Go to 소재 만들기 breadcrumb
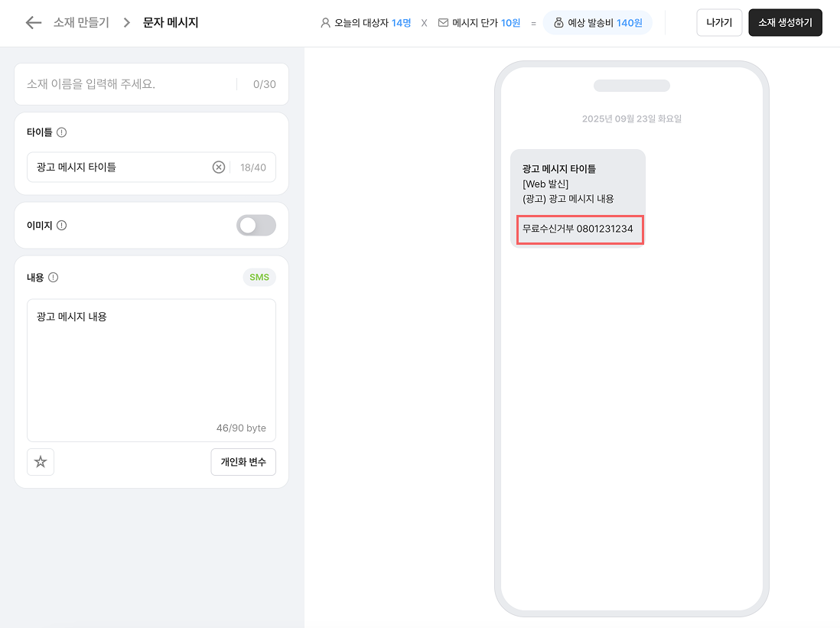This screenshot has width=840, height=628. pyautogui.click(x=81, y=23)
